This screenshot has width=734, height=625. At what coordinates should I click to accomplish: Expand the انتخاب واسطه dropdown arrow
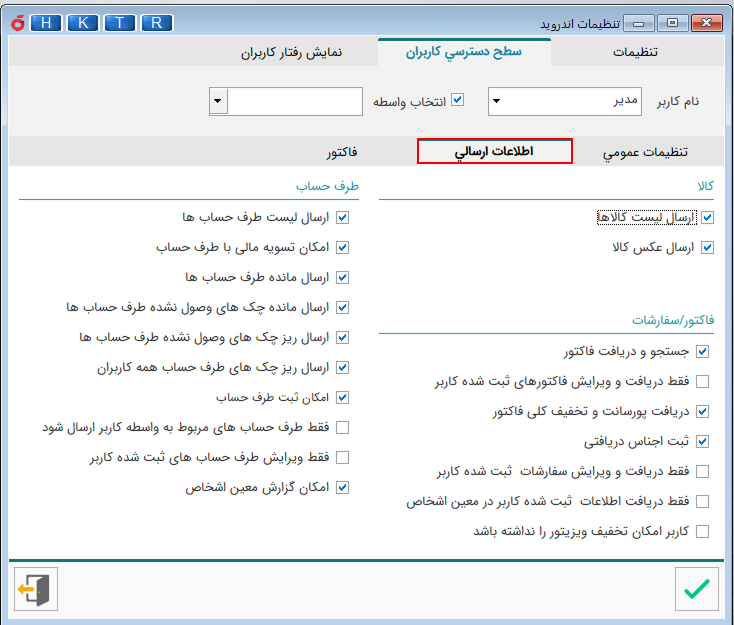(219, 102)
